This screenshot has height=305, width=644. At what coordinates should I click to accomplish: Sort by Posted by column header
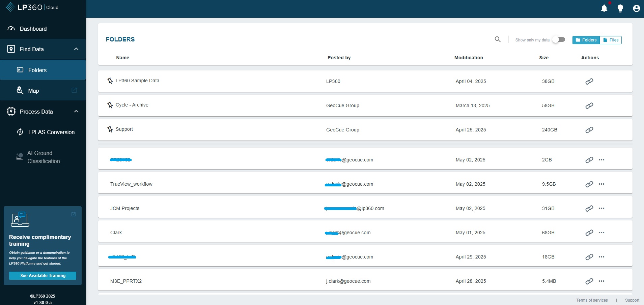pyautogui.click(x=339, y=58)
